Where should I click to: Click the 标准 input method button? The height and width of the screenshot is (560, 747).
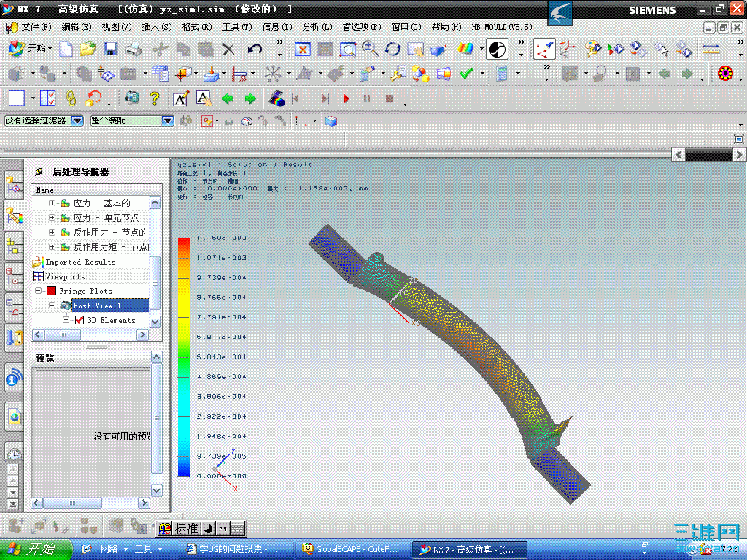coord(186,528)
